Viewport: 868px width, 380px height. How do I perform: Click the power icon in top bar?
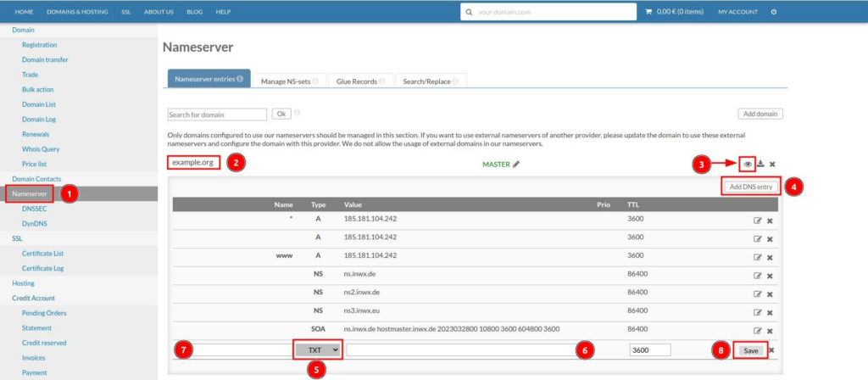pos(773,12)
